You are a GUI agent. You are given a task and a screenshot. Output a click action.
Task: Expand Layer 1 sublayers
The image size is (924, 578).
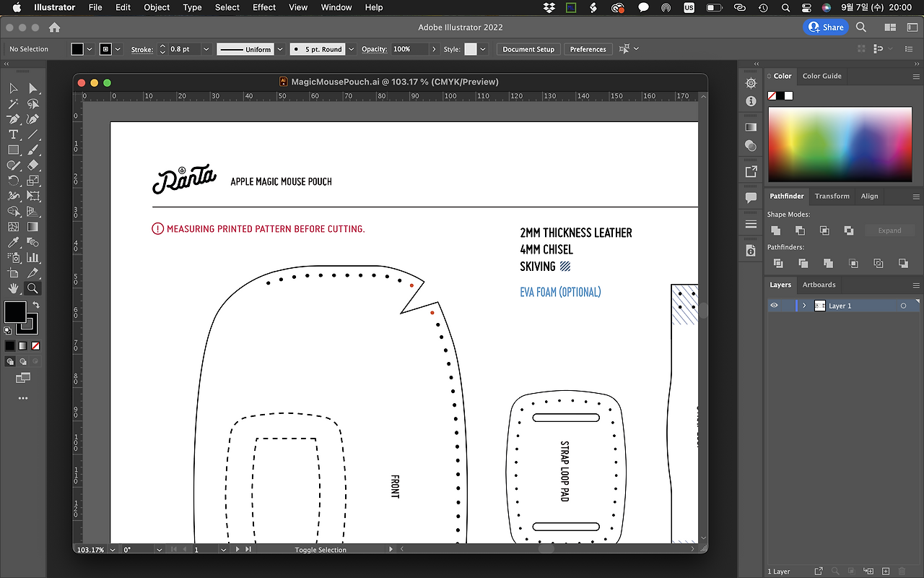pos(804,306)
